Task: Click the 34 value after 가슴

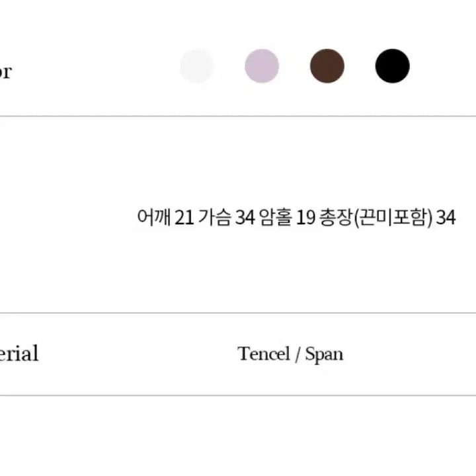Action: coord(245,217)
